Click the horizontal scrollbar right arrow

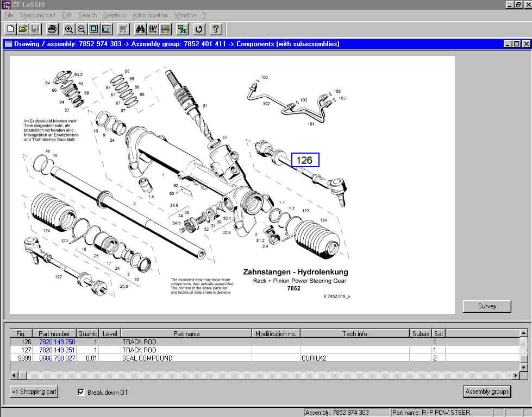pos(516,375)
